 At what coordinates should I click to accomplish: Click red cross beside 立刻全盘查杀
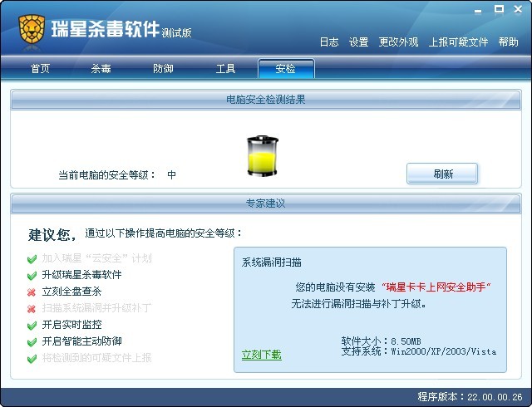(32, 292)
